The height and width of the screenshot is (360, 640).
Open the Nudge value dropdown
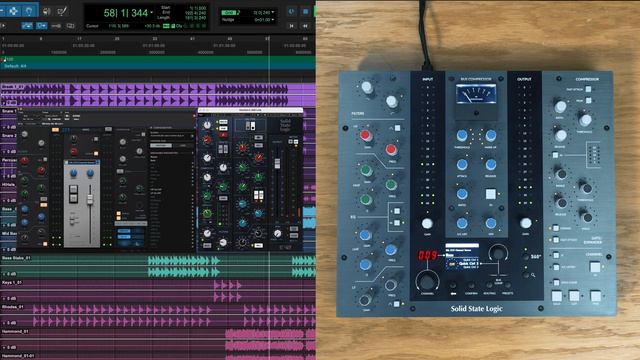coord(272,20)
